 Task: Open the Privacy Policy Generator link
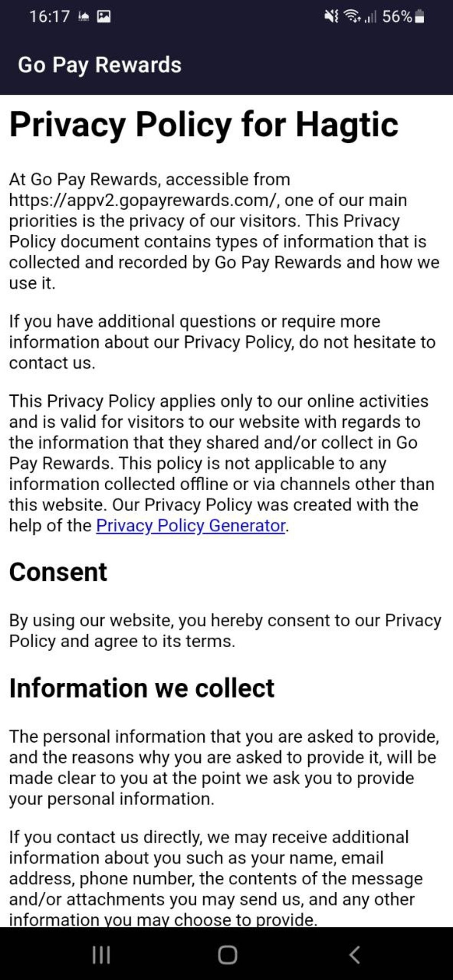point(191,525)
